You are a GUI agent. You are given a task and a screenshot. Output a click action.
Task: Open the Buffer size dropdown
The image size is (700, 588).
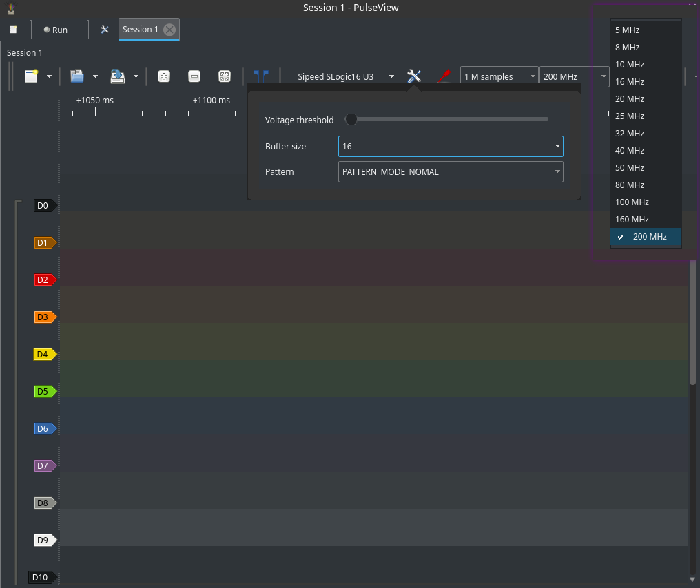coord(451,147)
